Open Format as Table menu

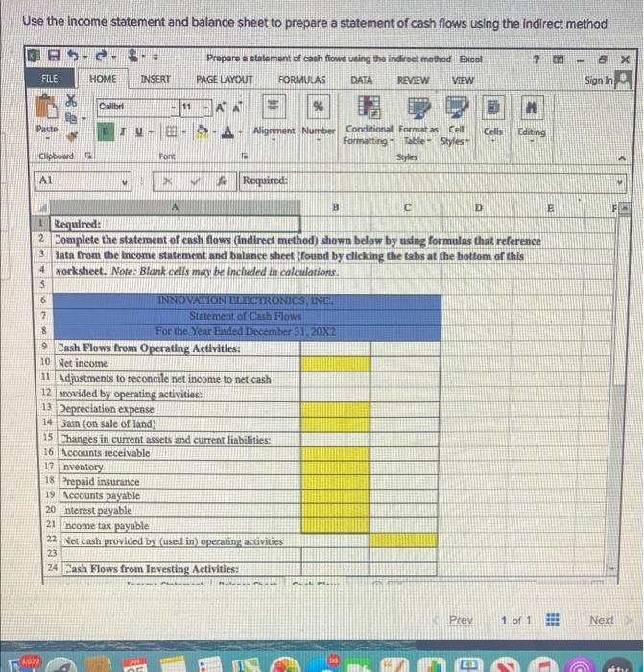[x=418, y=121]
